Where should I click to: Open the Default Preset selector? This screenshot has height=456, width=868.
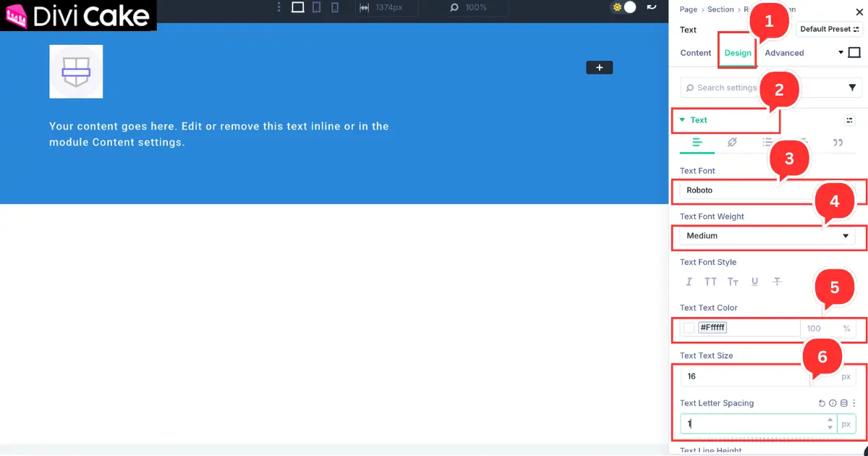click(829, 30)
